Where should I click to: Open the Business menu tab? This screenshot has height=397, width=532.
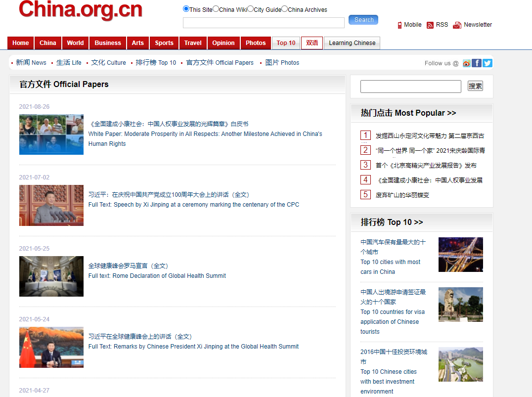108,43
